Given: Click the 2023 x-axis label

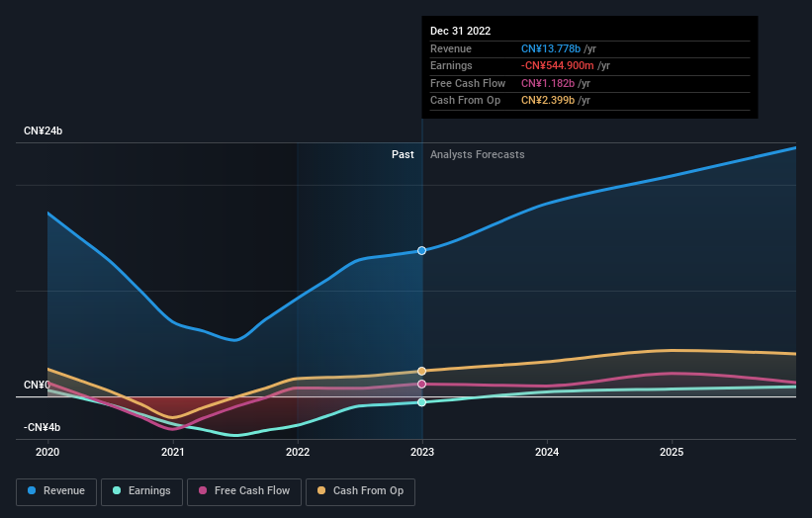Looking at the screenshot, I should click(x=422, y=453).
